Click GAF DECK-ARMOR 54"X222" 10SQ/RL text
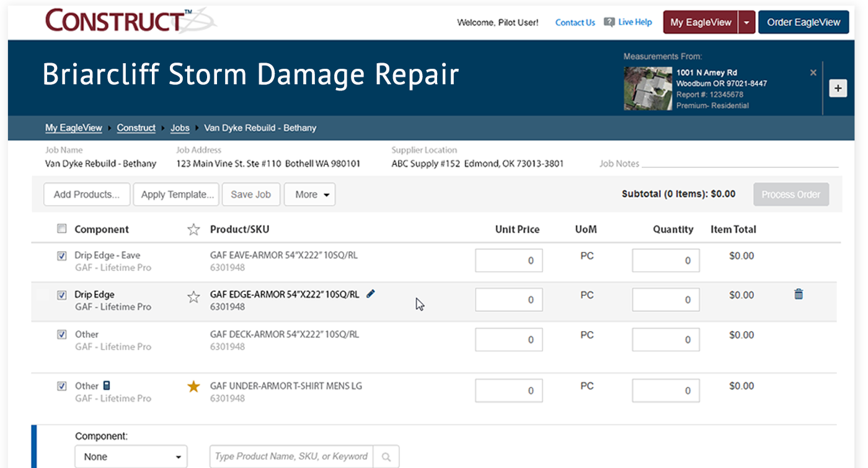Image resolution: width=868 pixels, height=468 pixels. click(285, 334)
